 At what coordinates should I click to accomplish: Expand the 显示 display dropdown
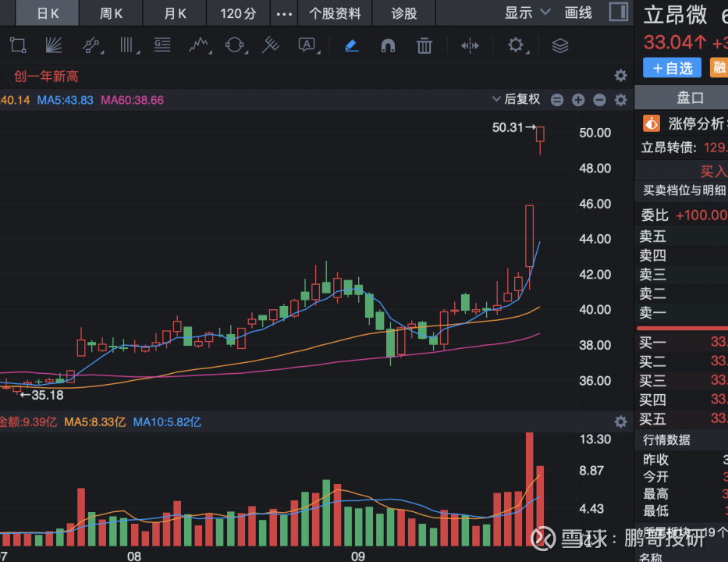527,13
